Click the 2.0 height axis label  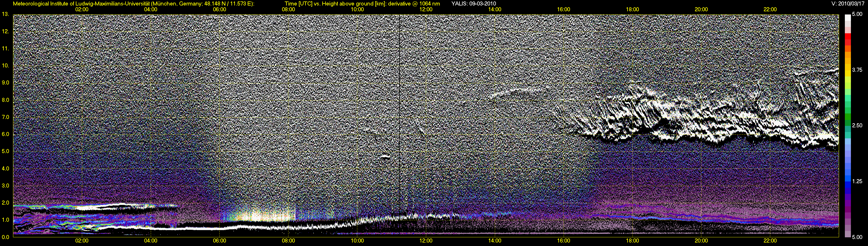pyautogui.click(x=5, y=203)
